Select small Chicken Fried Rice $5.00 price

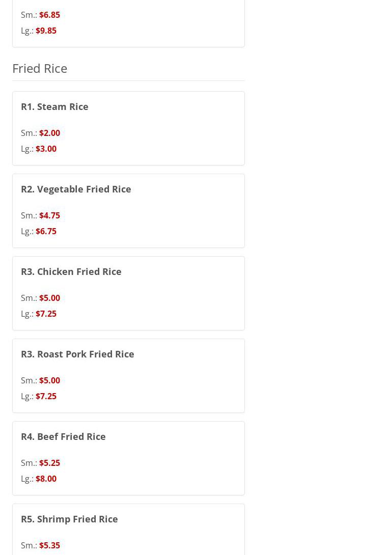[x=49, y=298]
